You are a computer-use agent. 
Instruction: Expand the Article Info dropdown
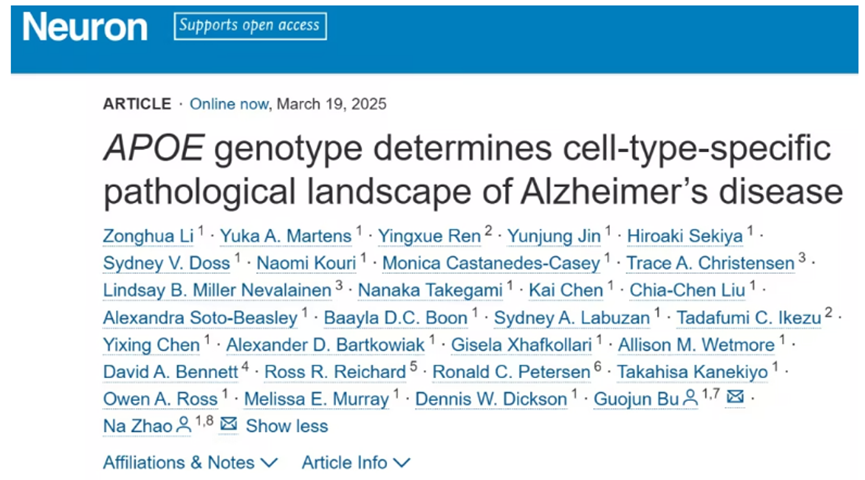pos(356,462)
